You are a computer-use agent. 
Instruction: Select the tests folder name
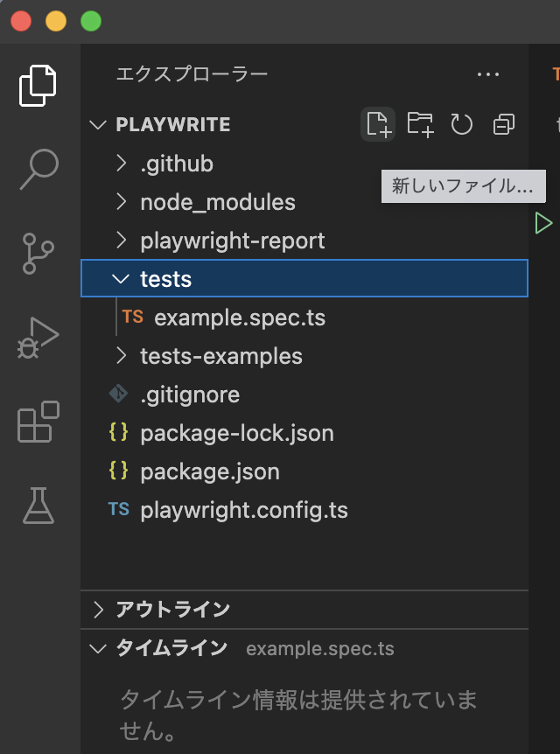coord(166,279)
